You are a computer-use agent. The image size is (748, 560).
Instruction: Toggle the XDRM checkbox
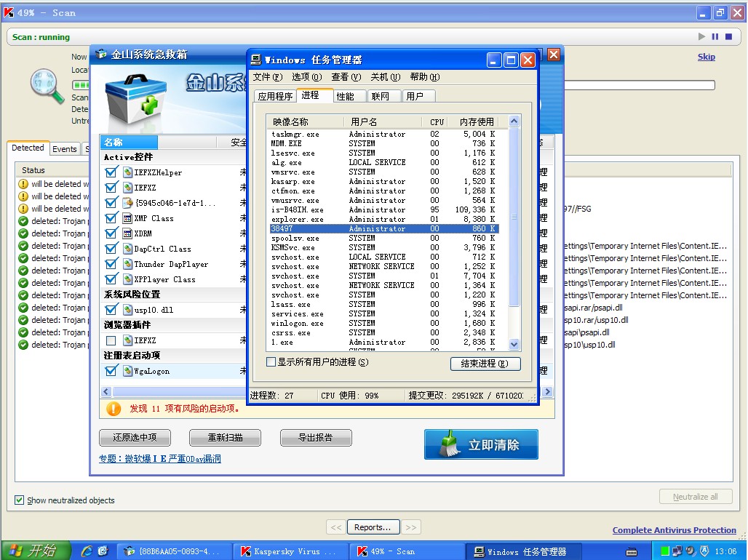111,233
